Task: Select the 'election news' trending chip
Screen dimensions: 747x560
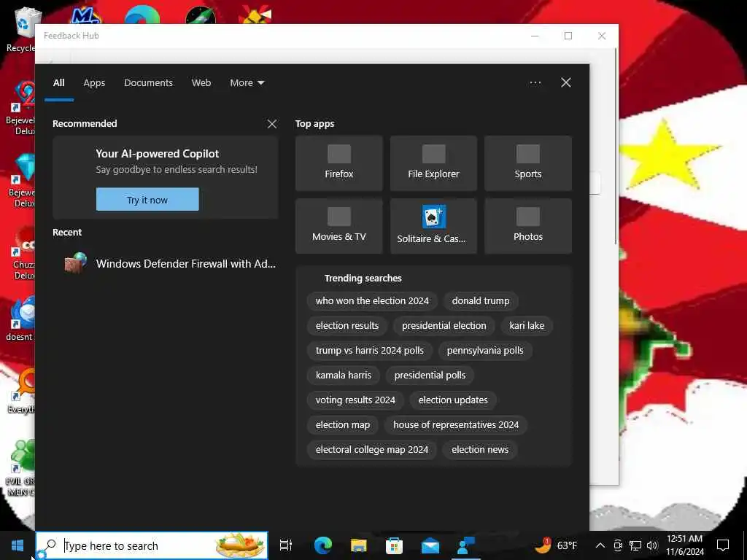Action: [480, 449]
